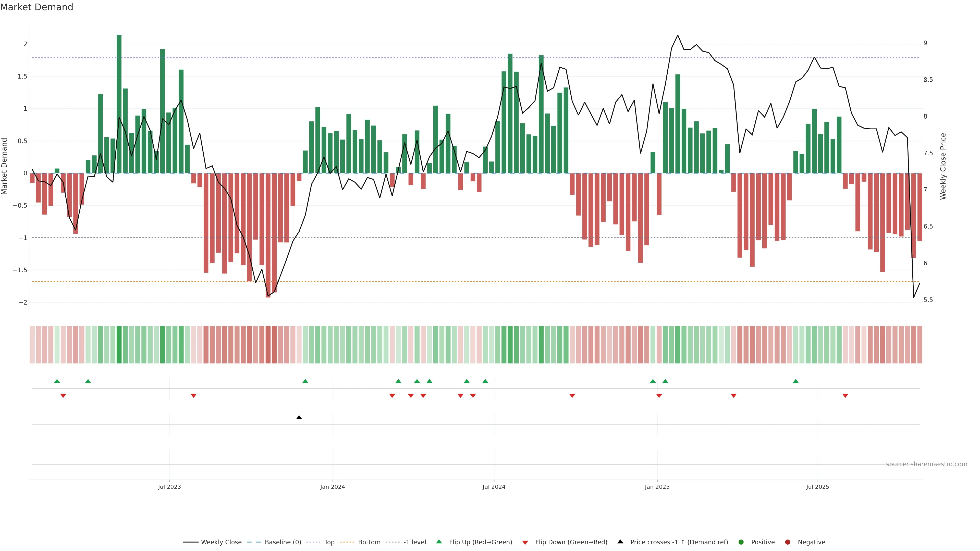The height and width of the screenshot is (551, 980).
Task: Click the Market Demand chart title
Action: click(36, 7)
